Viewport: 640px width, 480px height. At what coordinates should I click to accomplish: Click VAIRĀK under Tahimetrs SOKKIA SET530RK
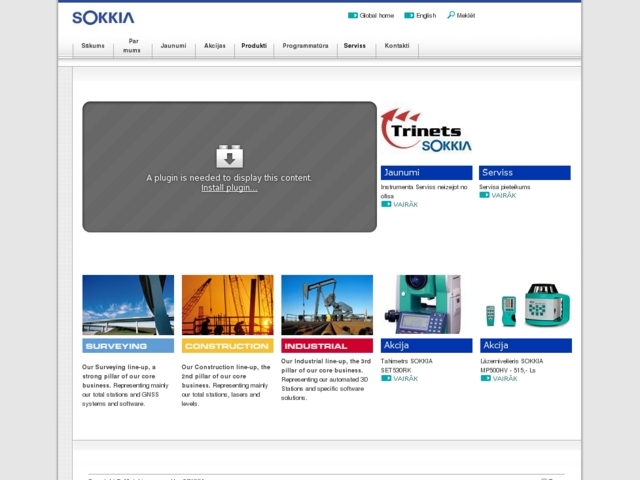click(x=405, y=378)
